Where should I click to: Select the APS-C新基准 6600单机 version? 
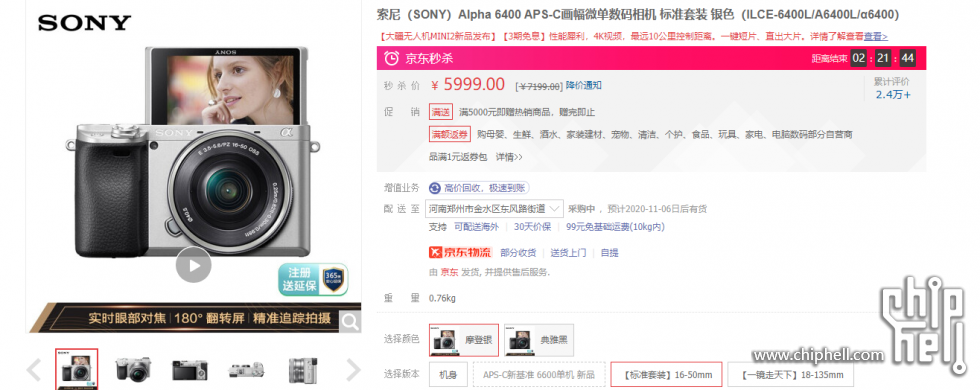pyautogui.click(x=539, y=375)
